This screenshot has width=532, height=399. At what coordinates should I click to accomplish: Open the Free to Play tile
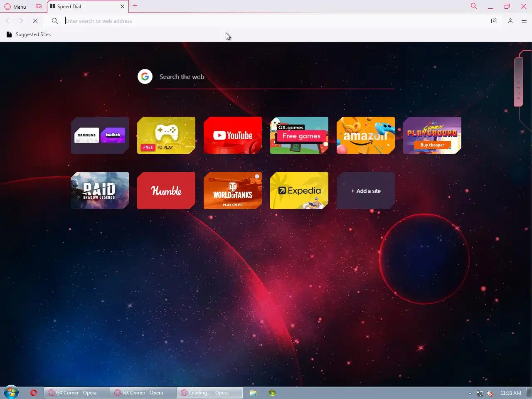tap(166, 135)
